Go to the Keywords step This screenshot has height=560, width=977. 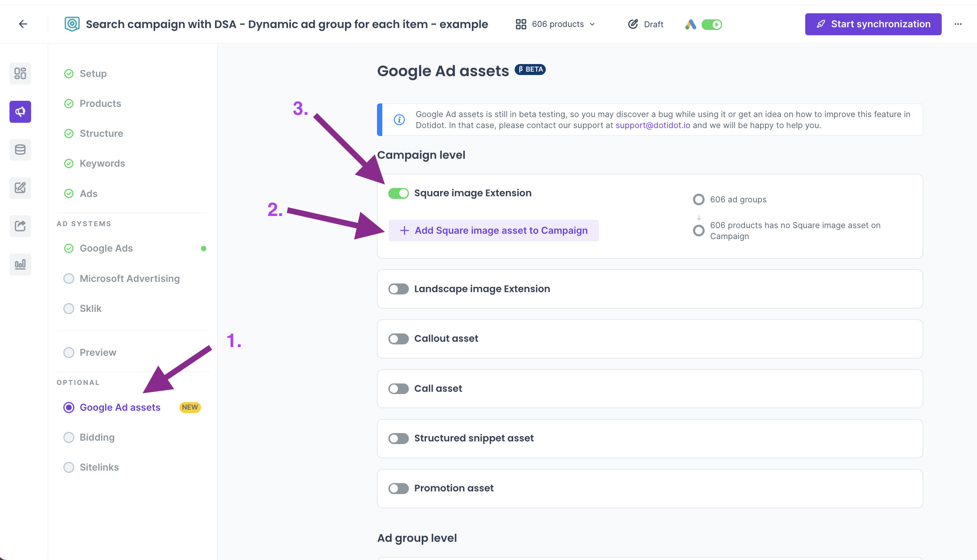102,163
